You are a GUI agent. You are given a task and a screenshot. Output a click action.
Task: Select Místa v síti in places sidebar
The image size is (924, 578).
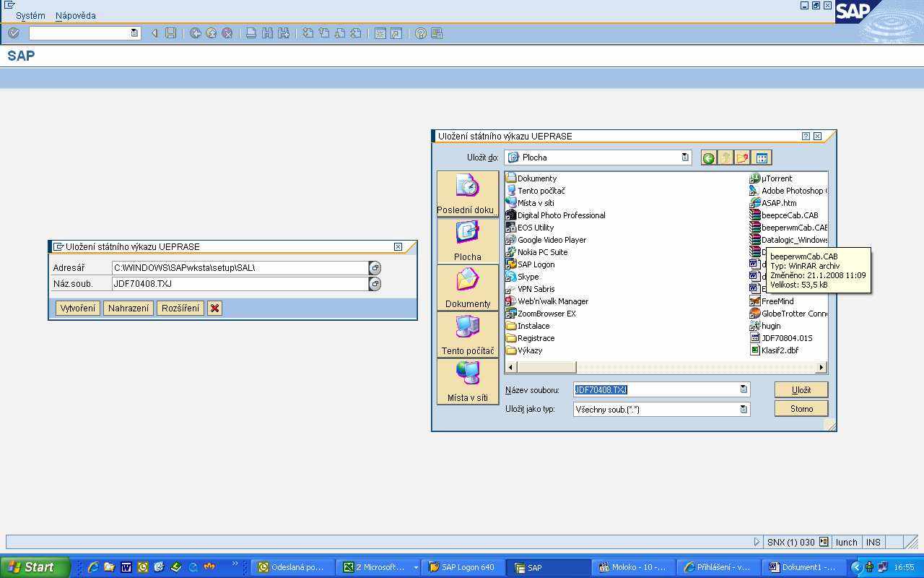pyautogui.click(x=468, y=381)
